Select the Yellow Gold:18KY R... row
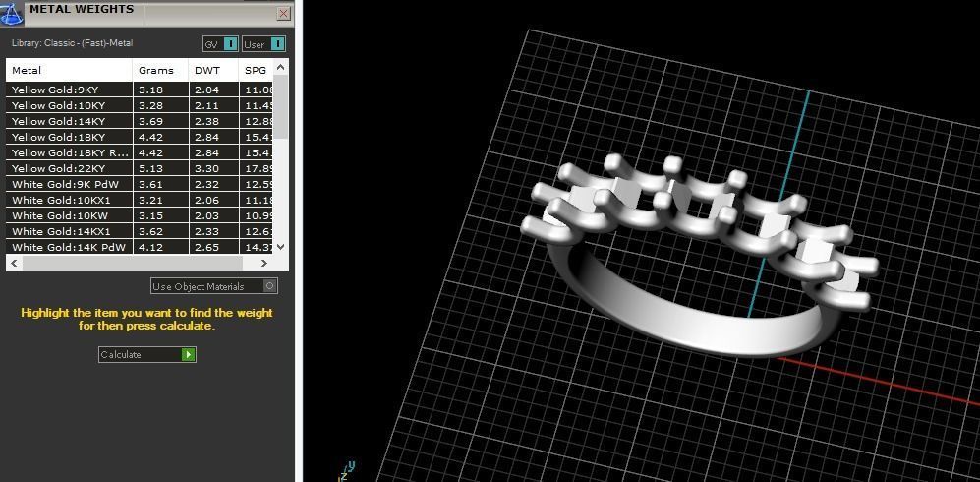This screenshot has height=482, width=980. [x=140, y=152]
